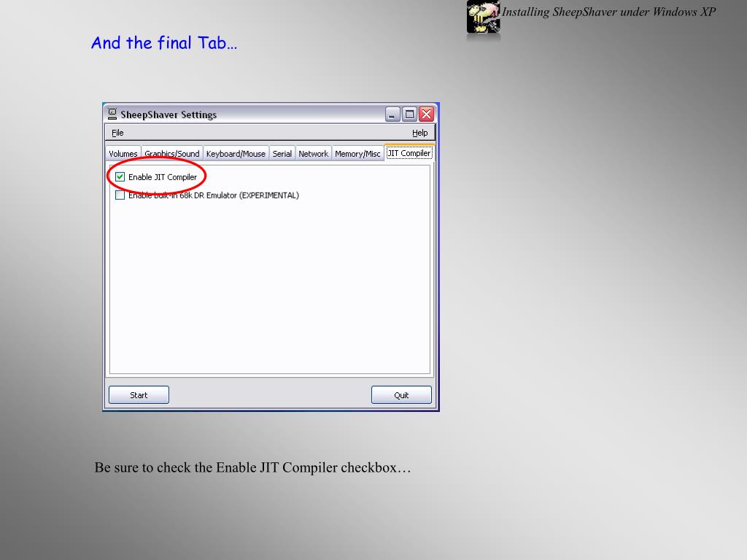Viewport: 747px width, 560px height.
Task: Click the Installing SheepShaver under Windows XP header
Action: pos(609,12)
